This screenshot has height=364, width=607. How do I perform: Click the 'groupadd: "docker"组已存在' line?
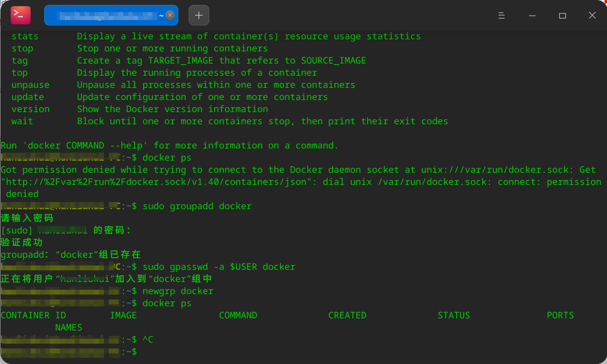(x=71, y=255)
